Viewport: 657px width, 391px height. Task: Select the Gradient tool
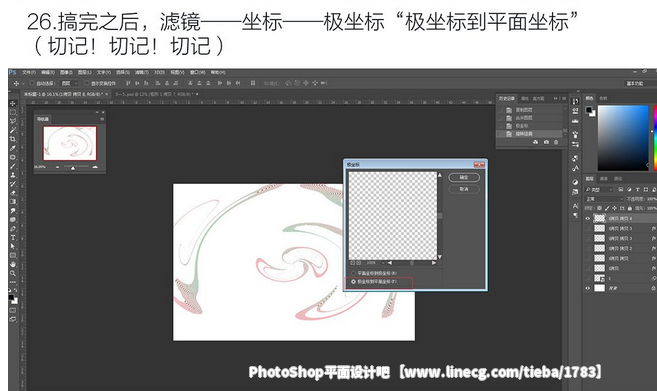point(13,202)
